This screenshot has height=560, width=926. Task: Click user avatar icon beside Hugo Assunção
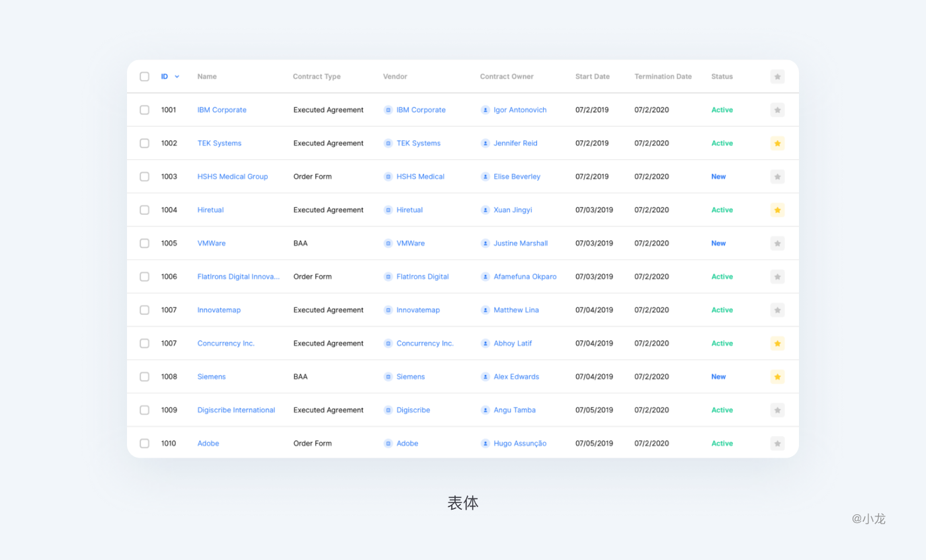point(485,444)
